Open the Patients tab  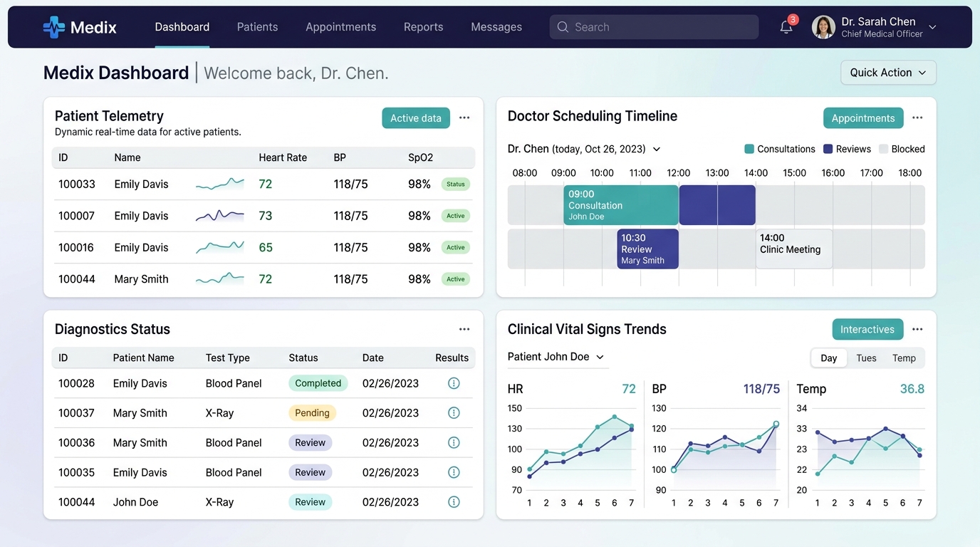tap(257, 27)
